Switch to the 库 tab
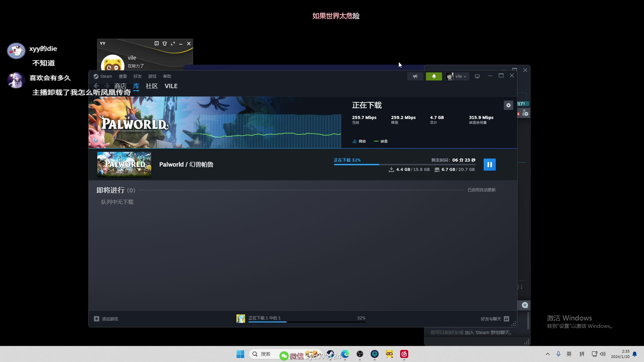This screenshot has width=644, height=362. [136, 86]
